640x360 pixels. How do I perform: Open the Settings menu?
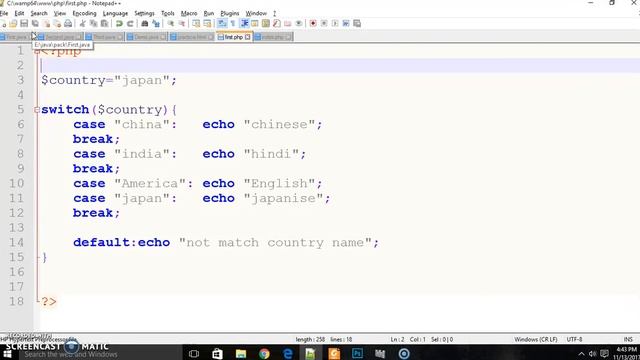(144, 13)
